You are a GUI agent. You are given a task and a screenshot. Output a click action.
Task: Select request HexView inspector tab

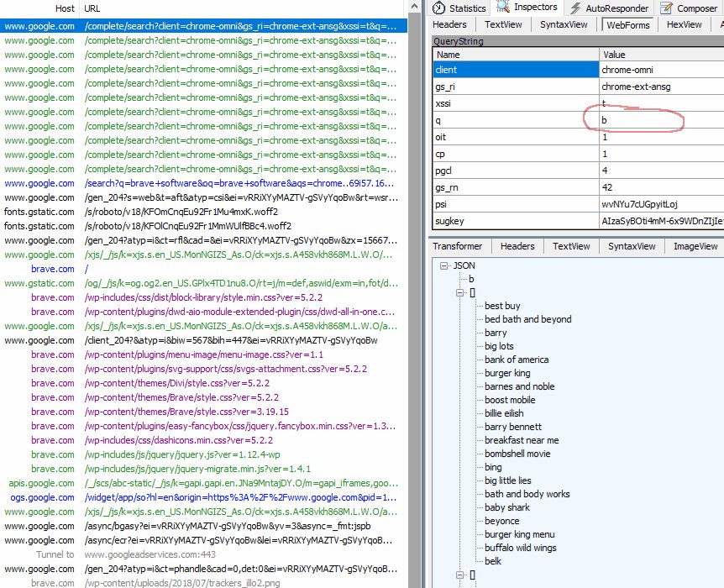point(684,24)
